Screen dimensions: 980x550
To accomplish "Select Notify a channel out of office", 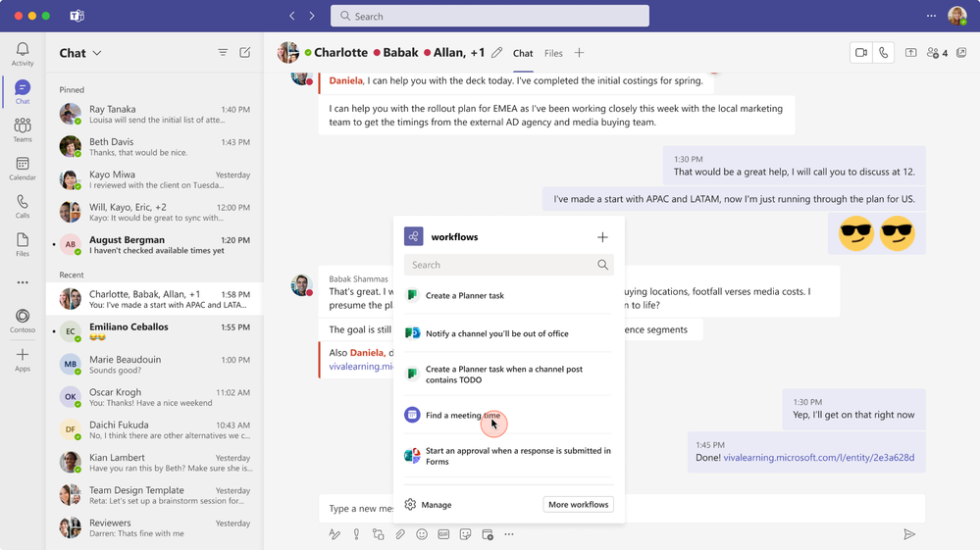I will coord(508,333).
